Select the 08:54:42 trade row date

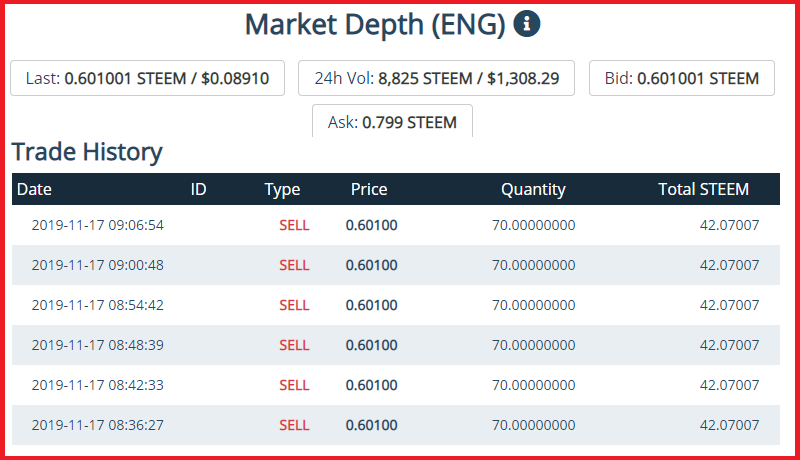[x=97, y=305]
